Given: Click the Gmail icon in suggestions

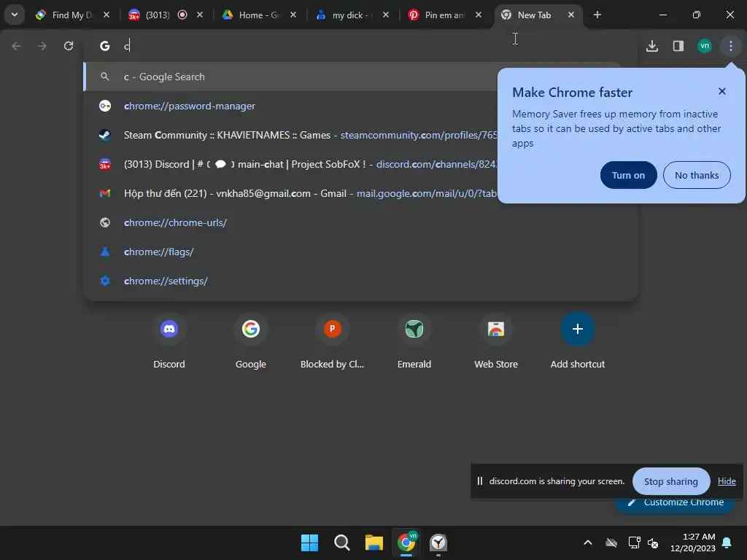Looking at the screenshot, I should point(105,193).
